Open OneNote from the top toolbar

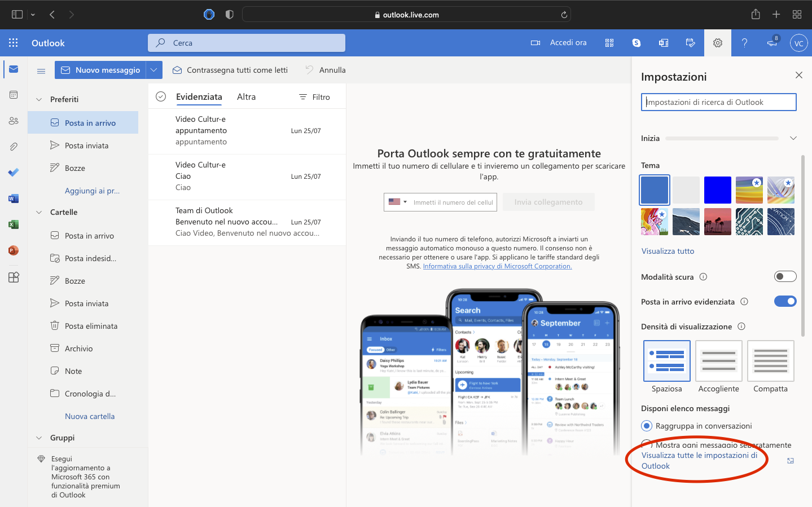tap(663, 42)
